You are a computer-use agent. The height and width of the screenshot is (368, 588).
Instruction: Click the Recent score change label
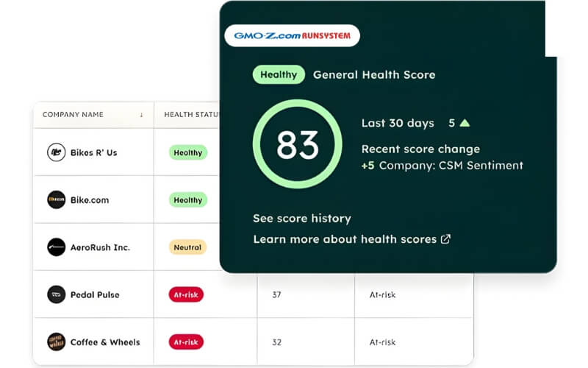420,149
